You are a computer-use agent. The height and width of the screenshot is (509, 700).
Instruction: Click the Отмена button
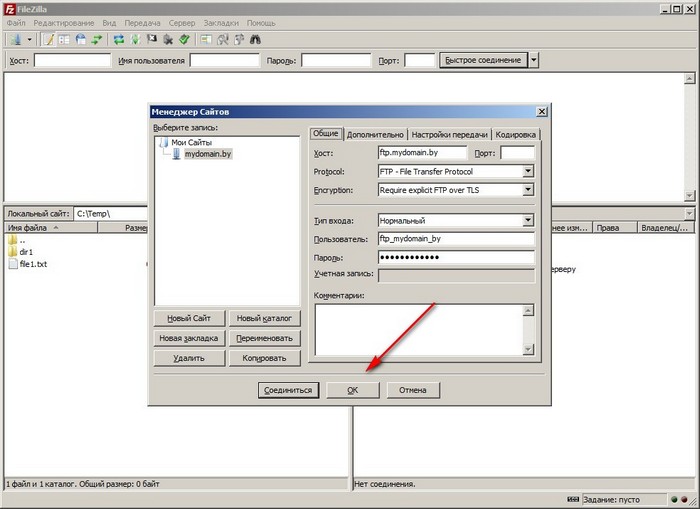coord(412,390)
